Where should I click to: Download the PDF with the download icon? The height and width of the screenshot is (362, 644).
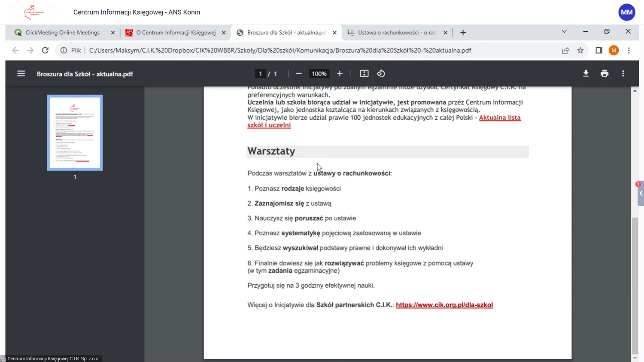[x=586, y=73]
